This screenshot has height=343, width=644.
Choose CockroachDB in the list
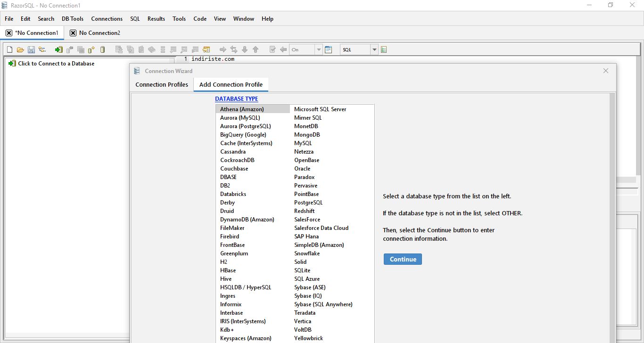237,160
